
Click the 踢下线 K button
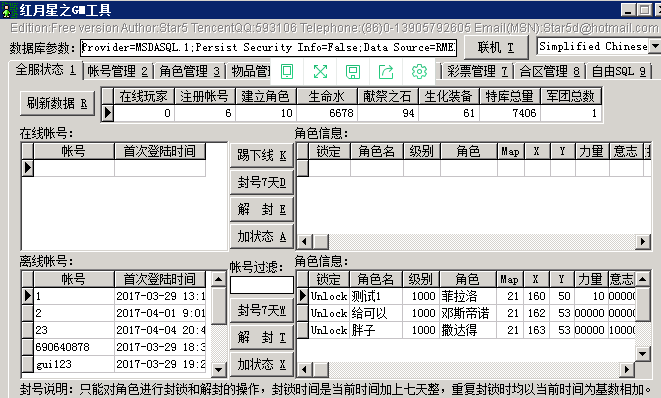261,156
